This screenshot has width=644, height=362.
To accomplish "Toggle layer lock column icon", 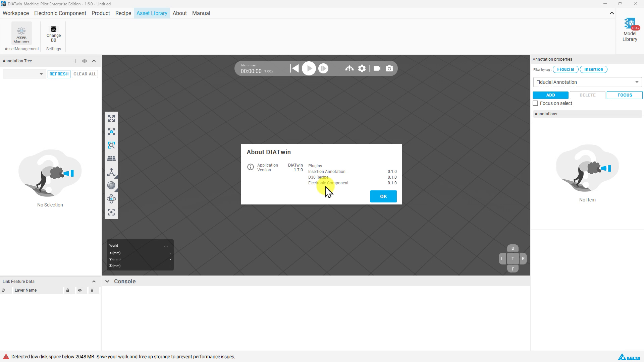I will pyautogui.click(x=68, y=290).
